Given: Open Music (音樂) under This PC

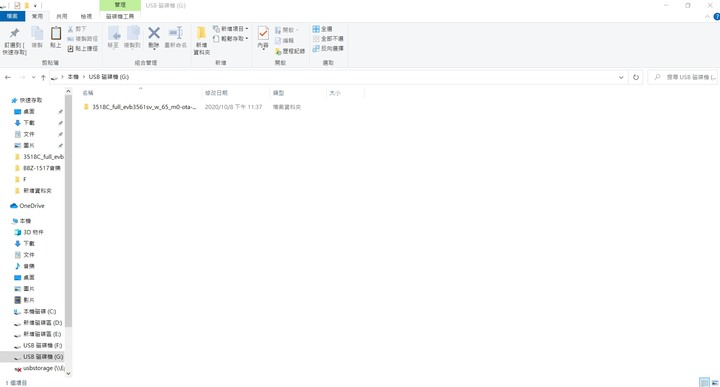Looking at the screenshot, I should coord(29,266).
